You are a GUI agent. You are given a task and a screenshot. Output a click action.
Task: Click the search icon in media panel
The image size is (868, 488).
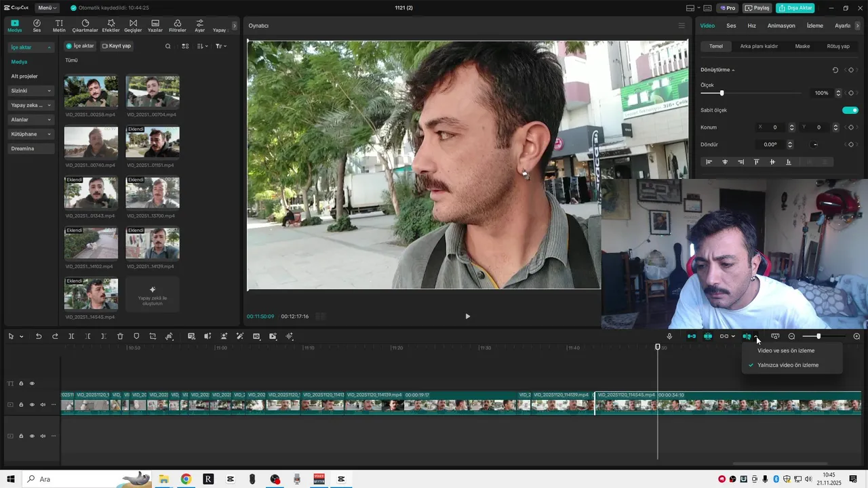[168, 46]
